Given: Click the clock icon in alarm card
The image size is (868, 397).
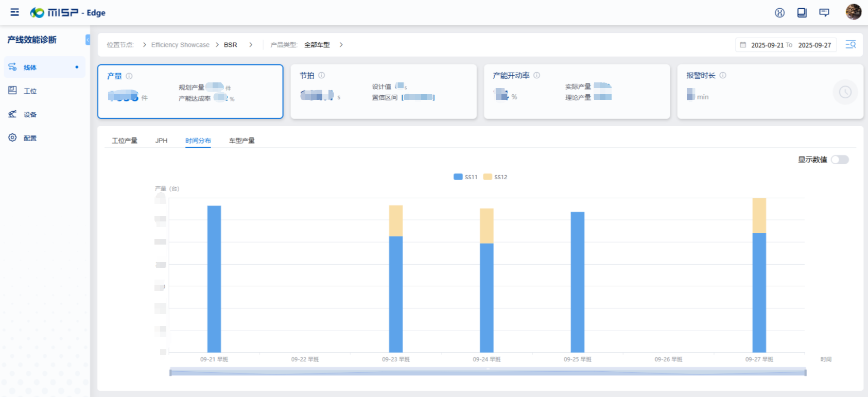Looking at the screenshot, I should click(845, 92).
